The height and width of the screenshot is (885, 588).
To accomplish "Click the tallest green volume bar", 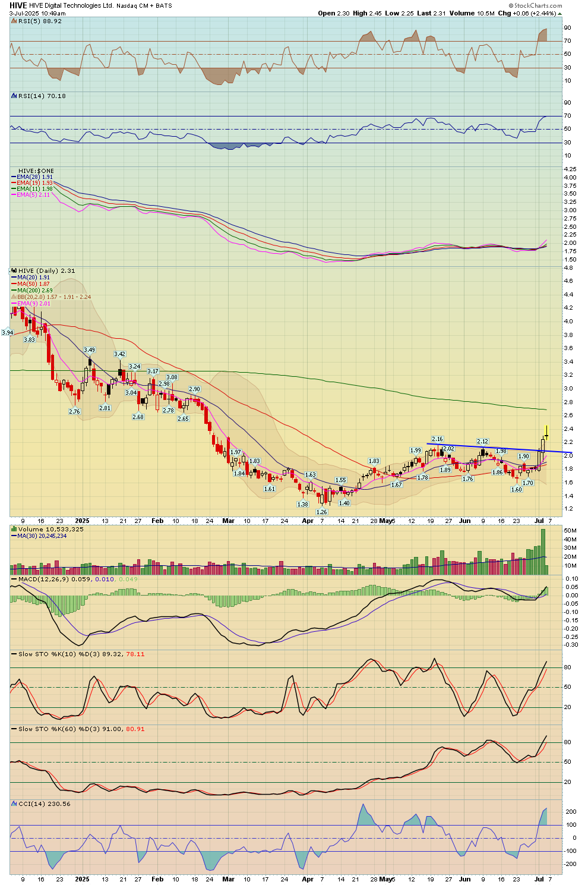I will (543, 551).
